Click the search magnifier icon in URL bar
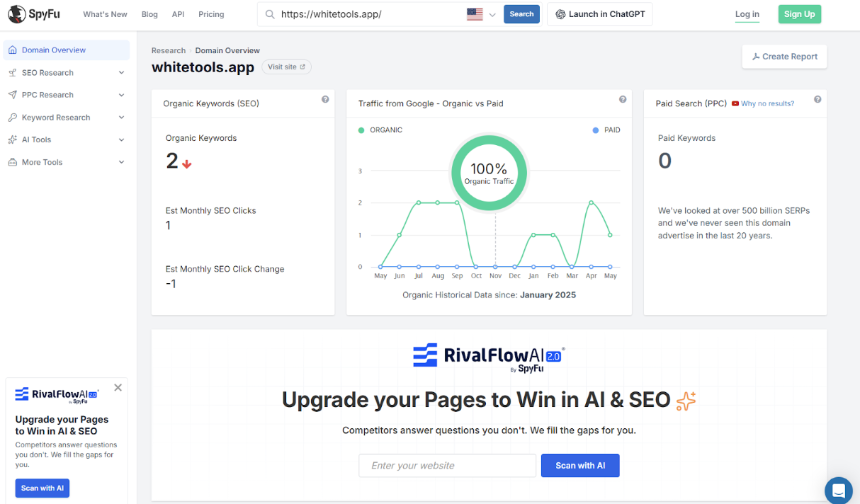The height and width of the screenshot is (504, 860). tap(270, 14)
